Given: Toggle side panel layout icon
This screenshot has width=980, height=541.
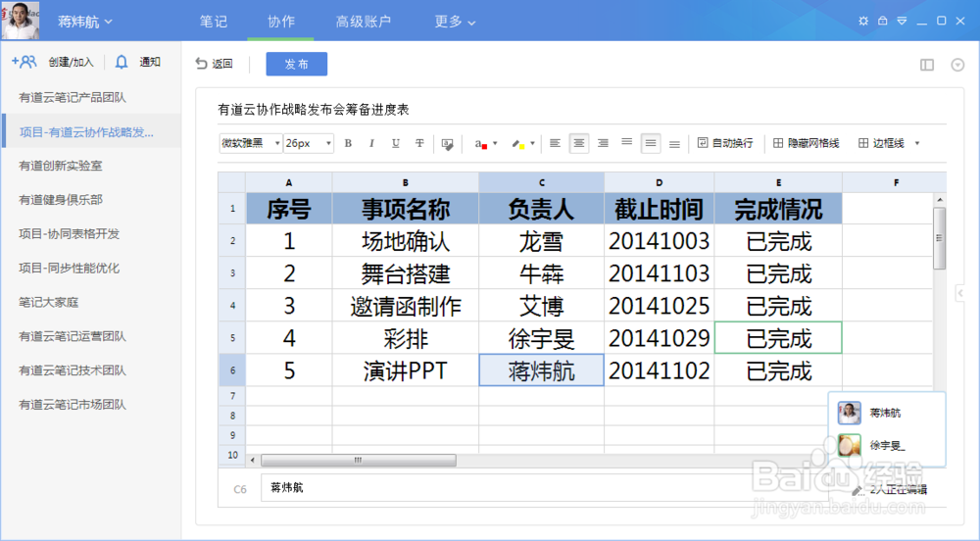Looking at the screenshot, I should [x=927, y=65].
